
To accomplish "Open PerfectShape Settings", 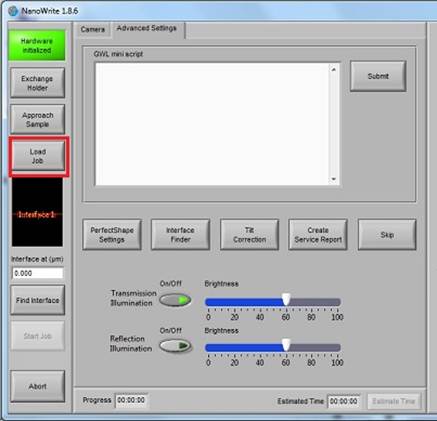I will (112, 235).
